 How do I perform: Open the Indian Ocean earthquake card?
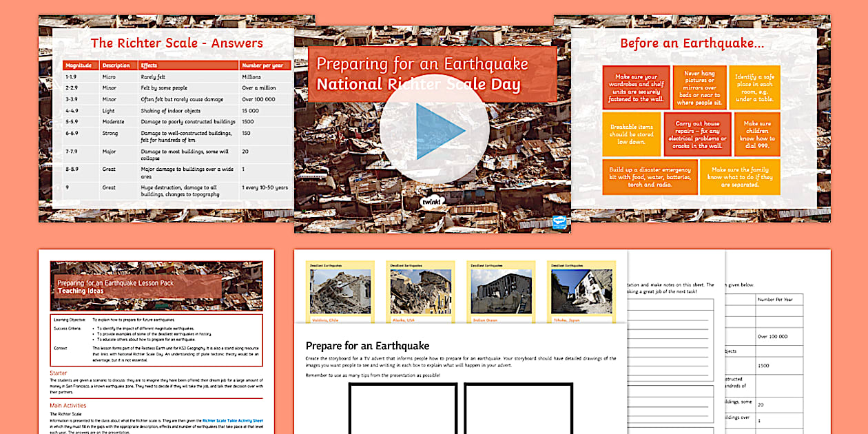(502, 289)
